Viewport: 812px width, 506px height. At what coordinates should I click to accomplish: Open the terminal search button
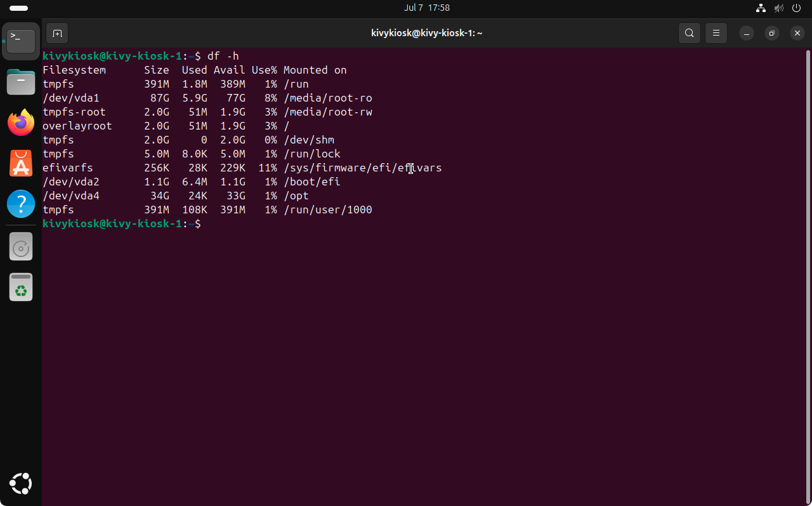point(690,33)
